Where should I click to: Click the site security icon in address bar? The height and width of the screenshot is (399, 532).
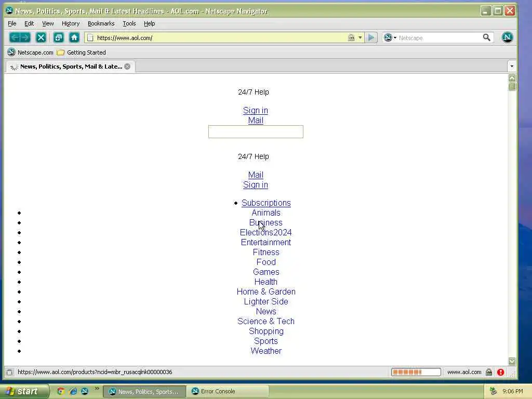click(351, 37)
